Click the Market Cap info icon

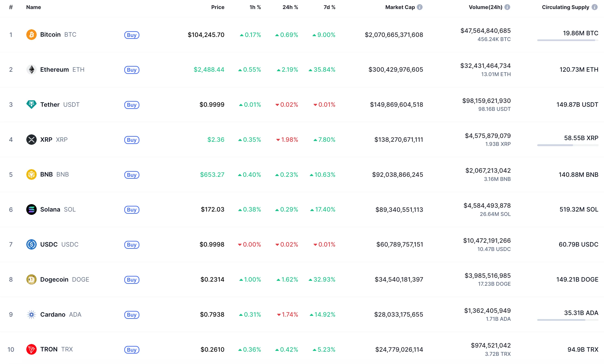pyautogui.click(x=419, y=7)
